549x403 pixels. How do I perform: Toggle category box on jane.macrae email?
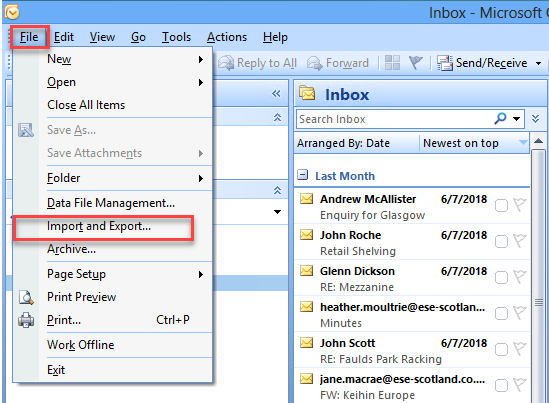501,386
